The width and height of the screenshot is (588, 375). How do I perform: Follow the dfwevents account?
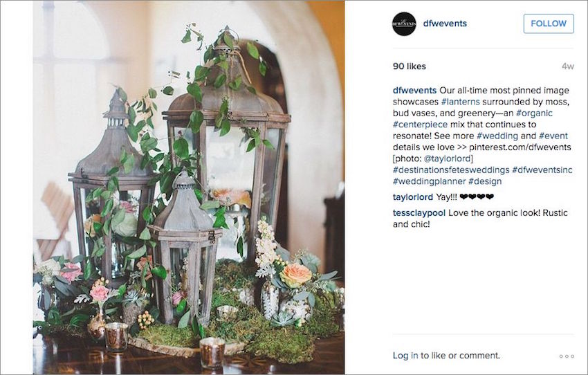pyautogui.click(x=549, y=24)
